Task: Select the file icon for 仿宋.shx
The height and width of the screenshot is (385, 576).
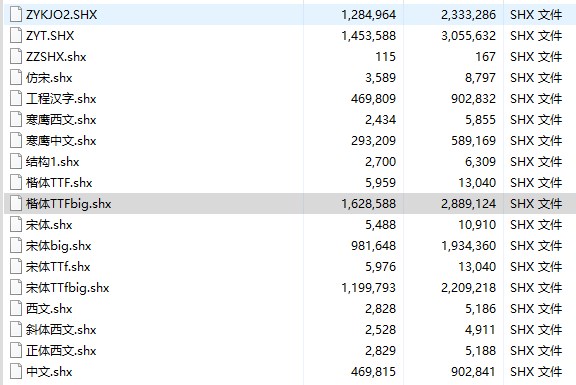Action: (16, 78)
